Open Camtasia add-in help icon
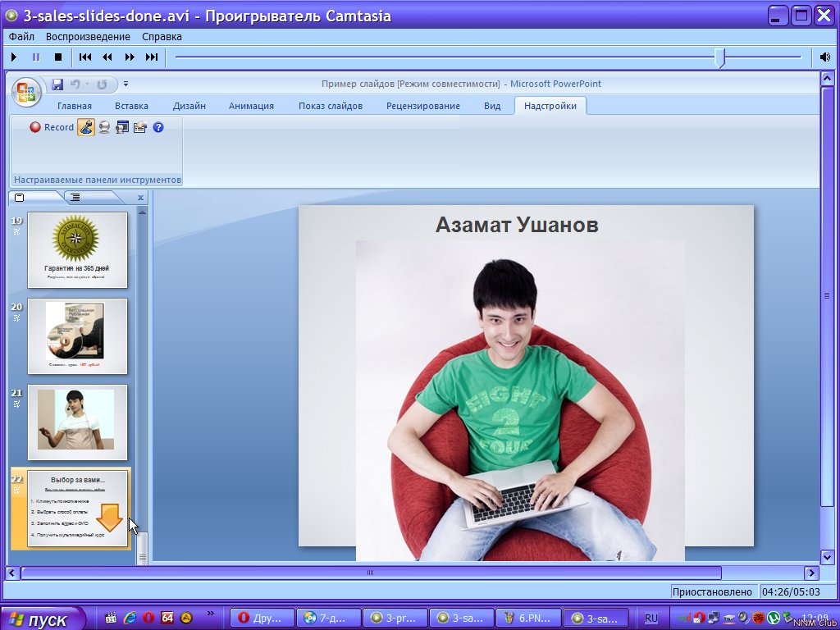This screenshot has width=840, height=630. (158, 127)
